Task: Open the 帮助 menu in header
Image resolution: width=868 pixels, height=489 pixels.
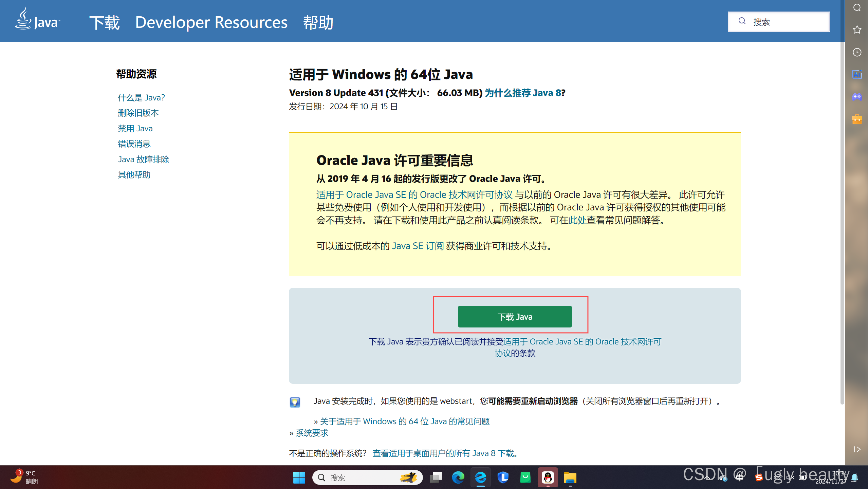Action: coord(318,23)
